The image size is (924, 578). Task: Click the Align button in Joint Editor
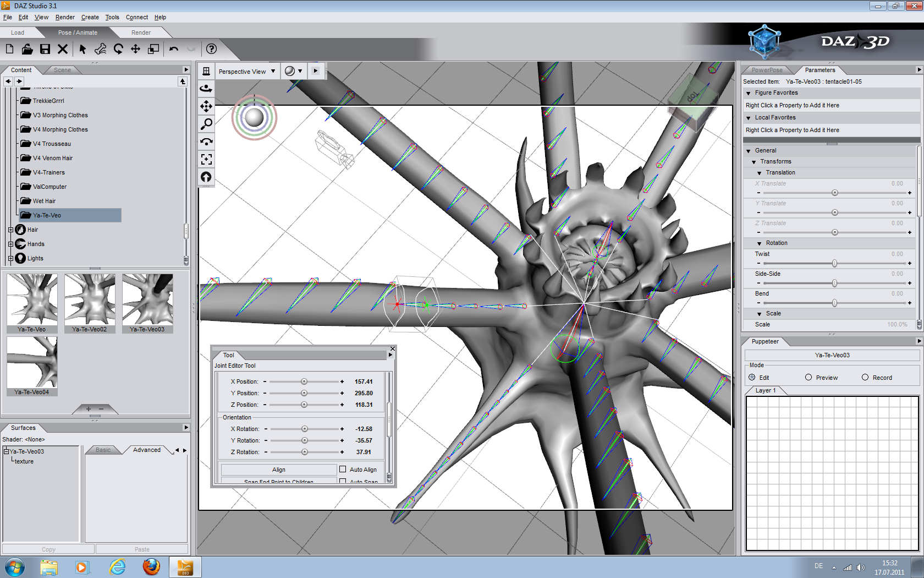pyautogui.click(x=279, y=470)
